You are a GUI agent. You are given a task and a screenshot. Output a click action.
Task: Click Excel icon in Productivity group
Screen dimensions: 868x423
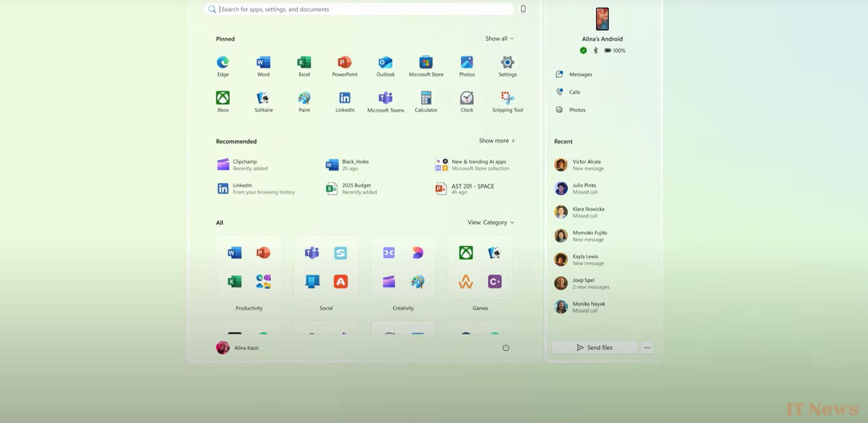click(235, 282)
